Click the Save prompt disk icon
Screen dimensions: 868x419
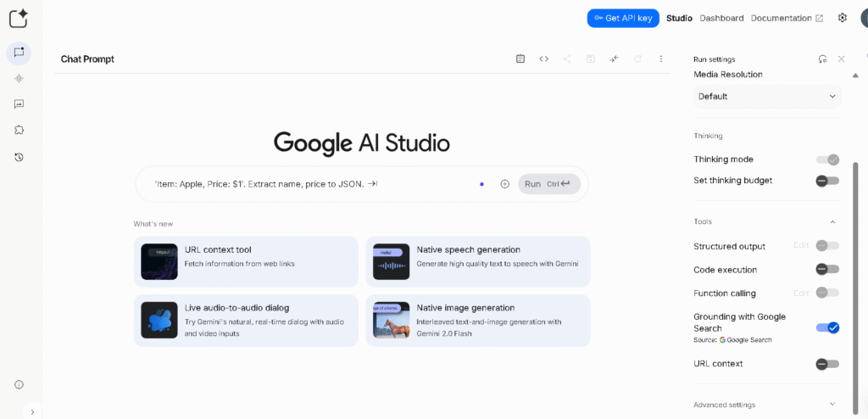tap(591, 59)
